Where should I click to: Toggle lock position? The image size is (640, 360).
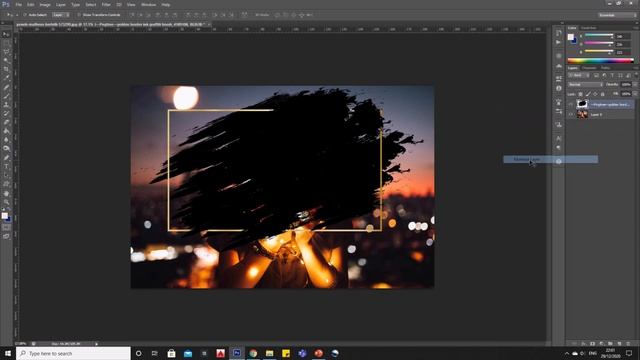pyautogui.click(x=595, y=94)
